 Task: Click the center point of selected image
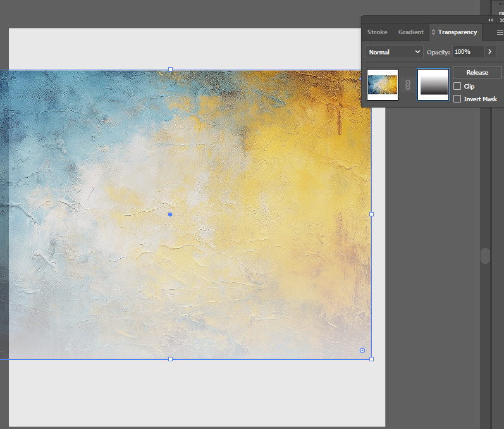tap(170, 214)
